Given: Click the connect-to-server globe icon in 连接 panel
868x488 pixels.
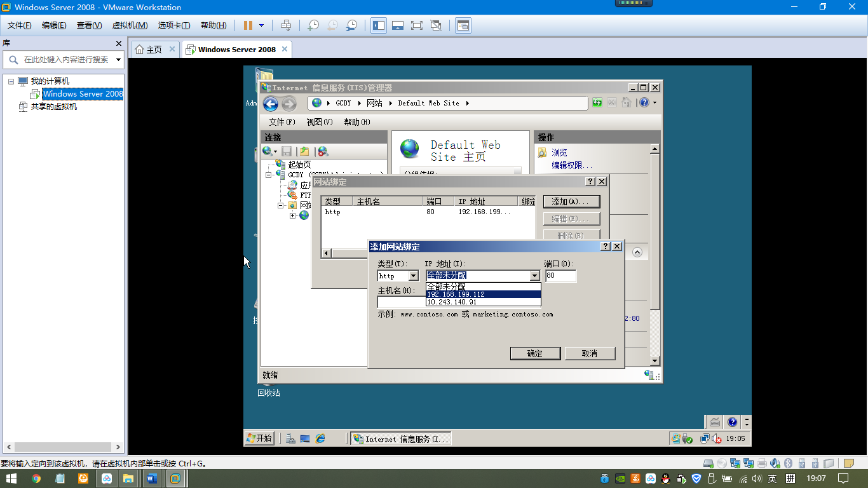Looking at the screenshot, I should [268, 151].
